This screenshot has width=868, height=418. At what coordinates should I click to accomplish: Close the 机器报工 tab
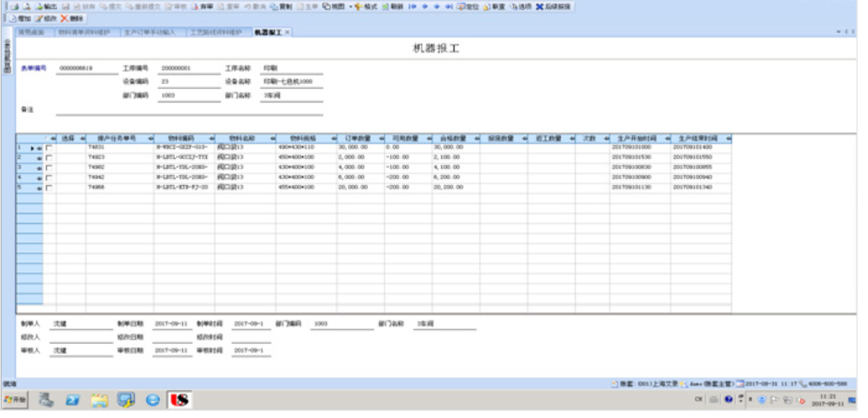pyautogui.click(x=287, y=32)
